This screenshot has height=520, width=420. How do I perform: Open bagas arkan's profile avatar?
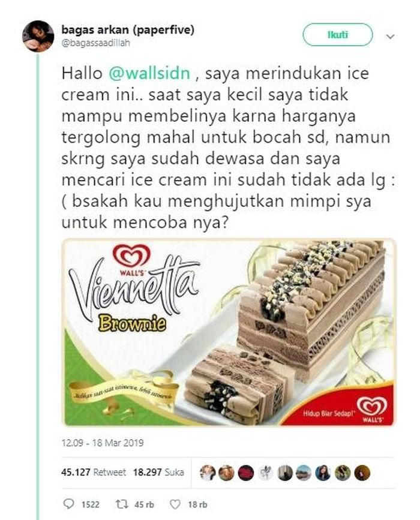point(38,36)
